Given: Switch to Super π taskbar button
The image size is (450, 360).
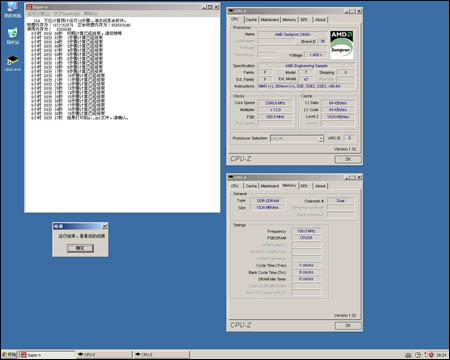Looking at the screenshot, I should [47, 355].
